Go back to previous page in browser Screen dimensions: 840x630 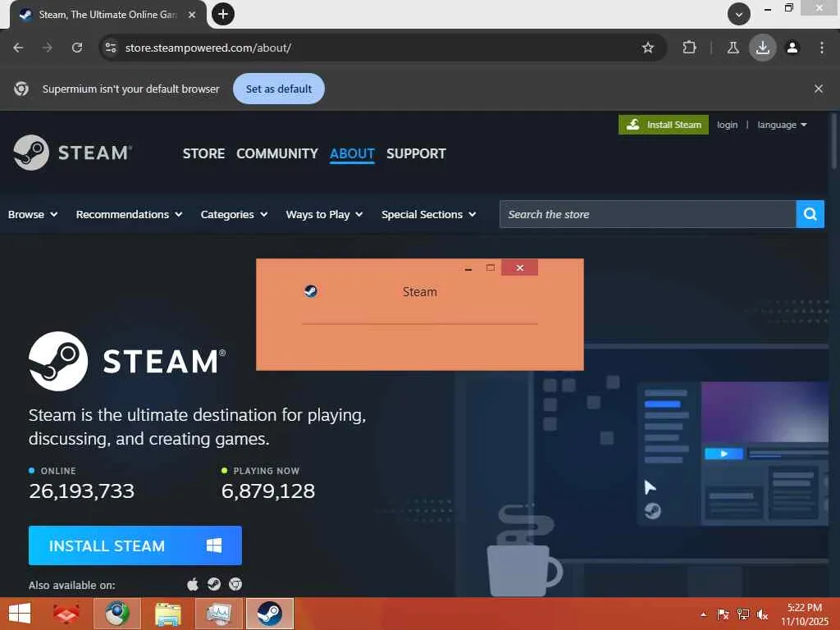pos(18,48)
